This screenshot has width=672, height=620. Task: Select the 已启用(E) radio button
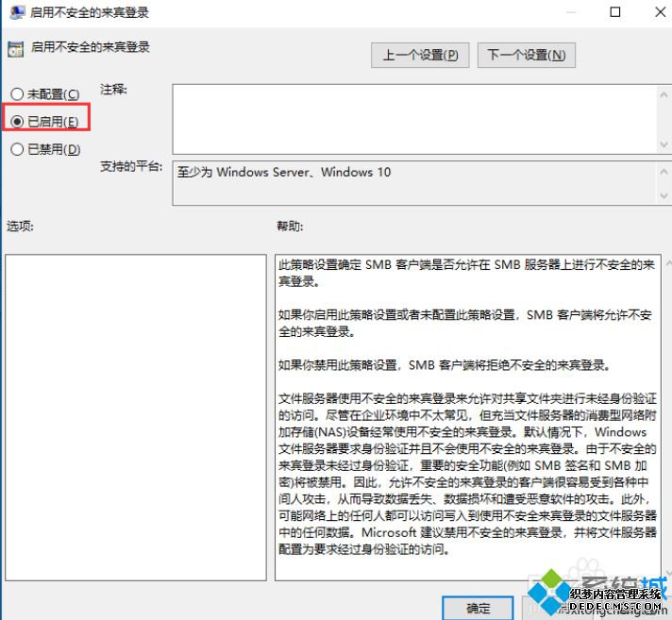pos(44,122)
